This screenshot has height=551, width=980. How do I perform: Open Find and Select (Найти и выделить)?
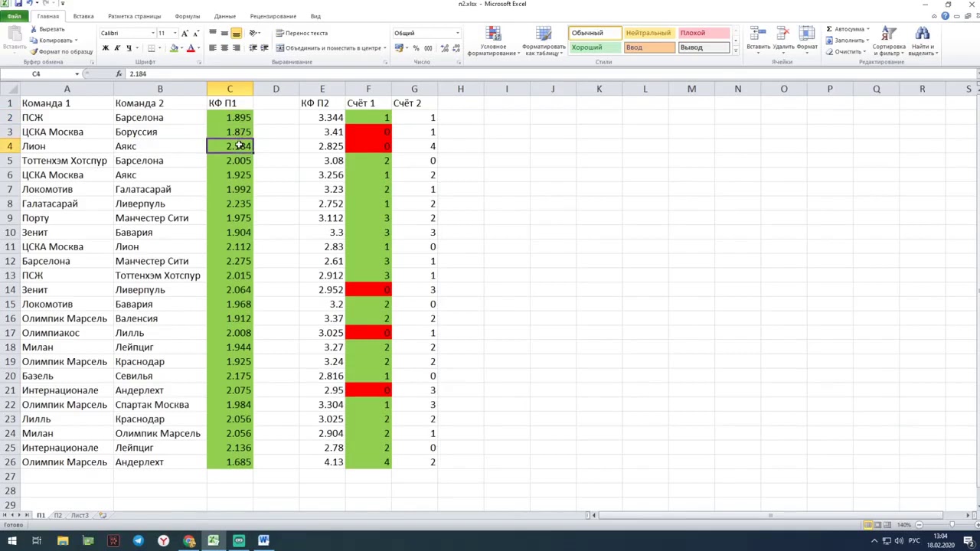coord(923,41)
